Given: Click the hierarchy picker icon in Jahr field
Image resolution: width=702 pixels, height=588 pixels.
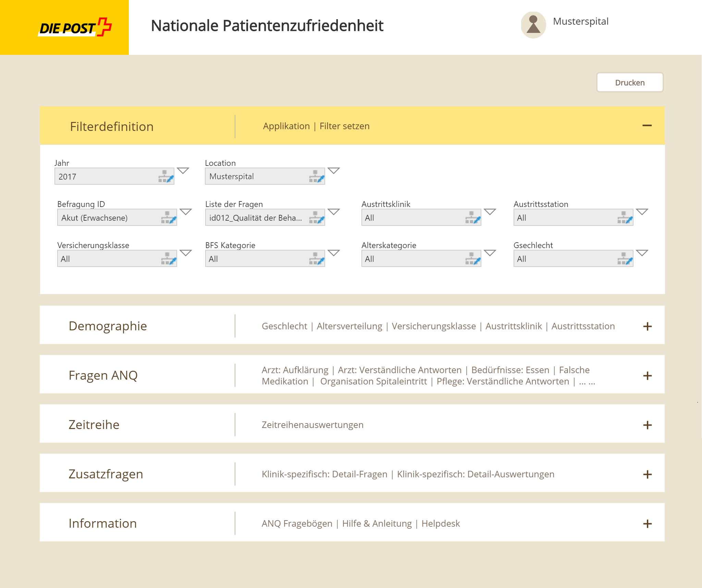Looking at the screenshot, I should (166, 176).
